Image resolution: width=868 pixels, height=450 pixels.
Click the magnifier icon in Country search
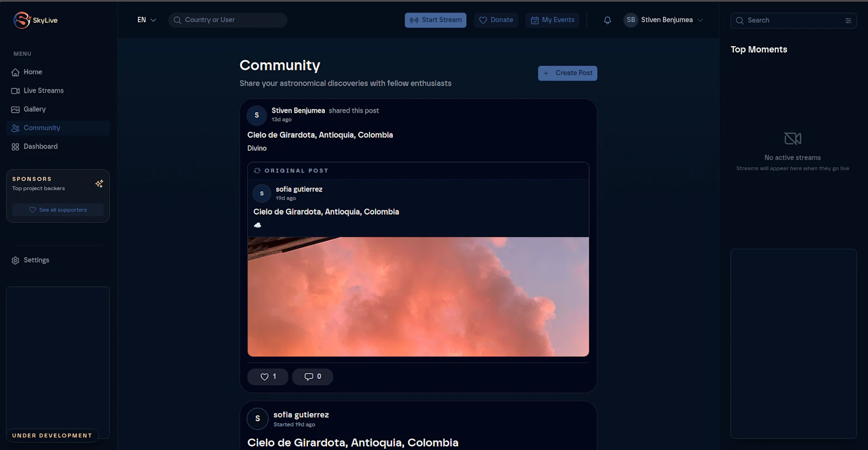(x=177, y=20)
